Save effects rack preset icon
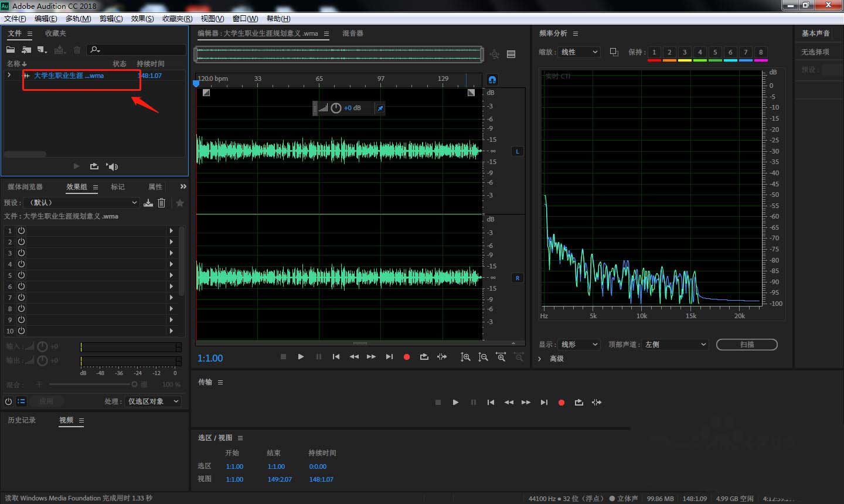Viewport: 844px width, 504px height. click(x=148, y=203)
